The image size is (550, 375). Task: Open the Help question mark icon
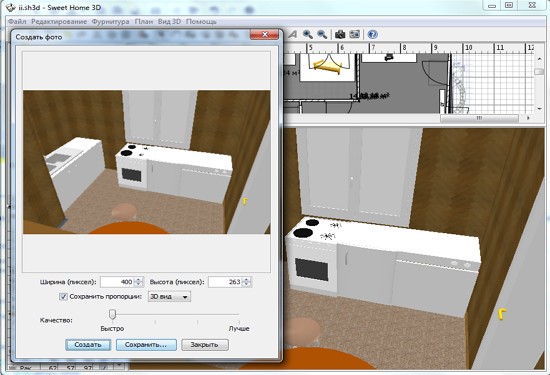(373, 34)
